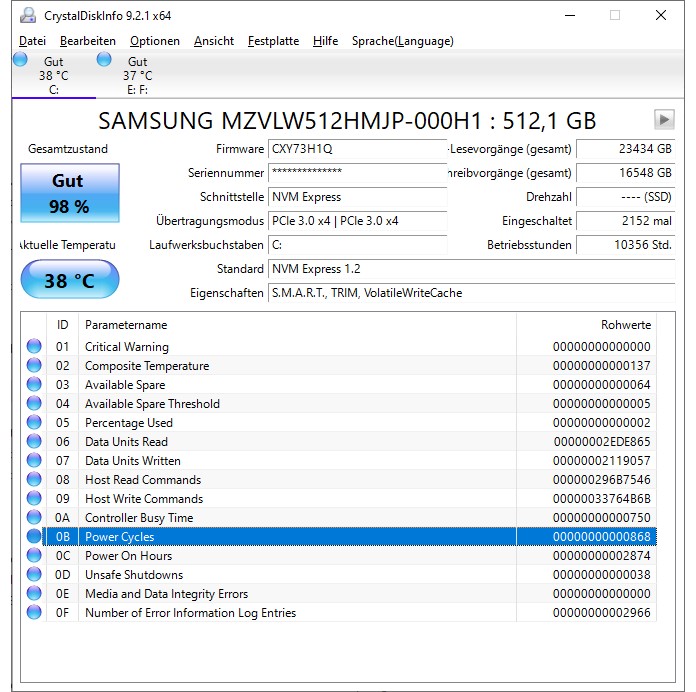The width and height of the screenshot is (696, 692).
Task: Click the Schnittstelle field NVM Express
Action: pos(357,197)
